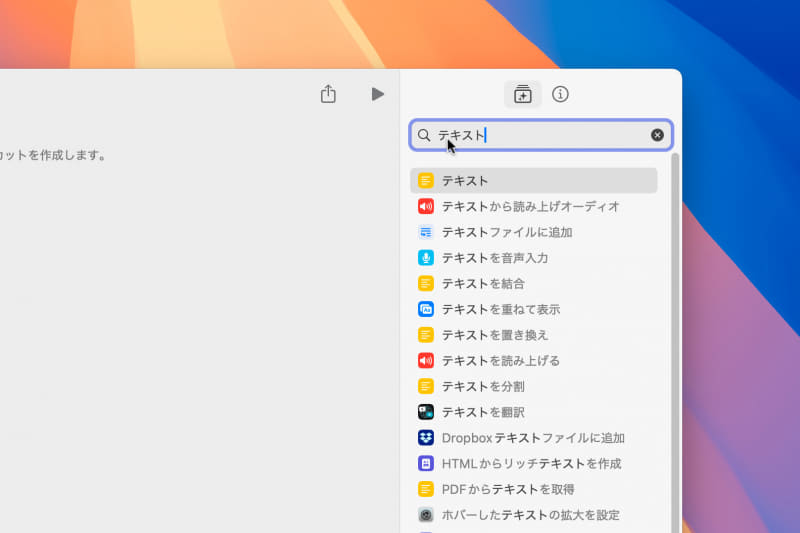Choose テキストを翻訳 action
This screenshot has width=800, height=533.
534,412
